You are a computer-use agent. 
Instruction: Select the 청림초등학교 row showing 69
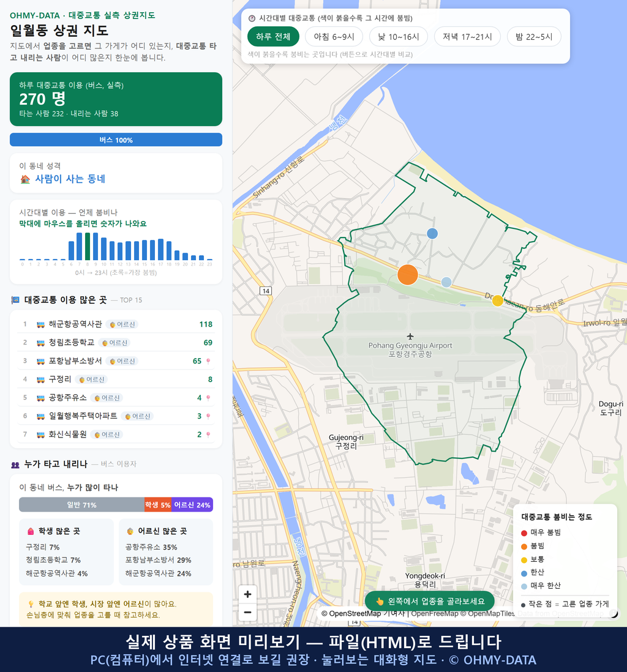coord(116,343)
